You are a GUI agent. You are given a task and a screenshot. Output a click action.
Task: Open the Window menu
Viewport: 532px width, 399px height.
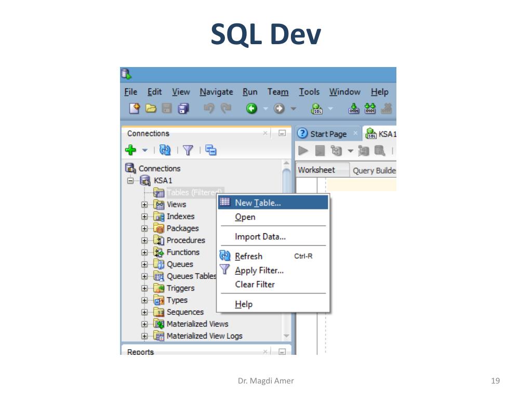pyautogui.click(x=345, y=92)
